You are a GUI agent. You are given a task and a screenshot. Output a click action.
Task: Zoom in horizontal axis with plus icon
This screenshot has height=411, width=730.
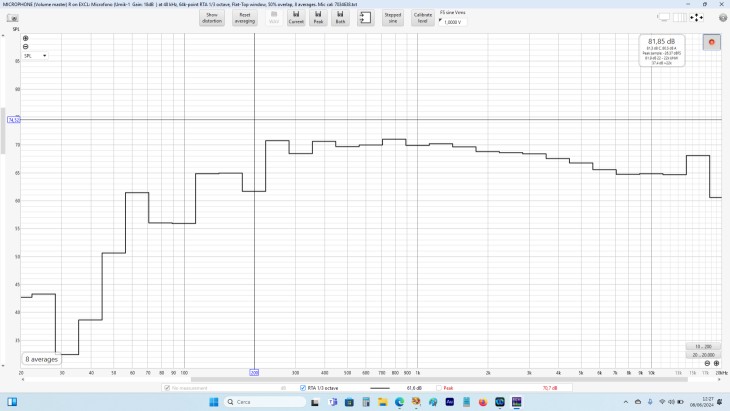point(716,363)
